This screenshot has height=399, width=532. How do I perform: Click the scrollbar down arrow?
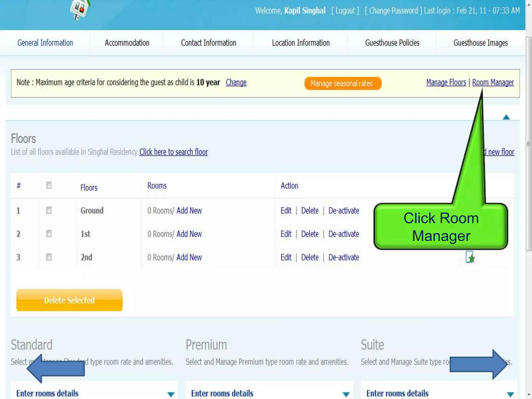pyautogui.click(x=529, y=395)
